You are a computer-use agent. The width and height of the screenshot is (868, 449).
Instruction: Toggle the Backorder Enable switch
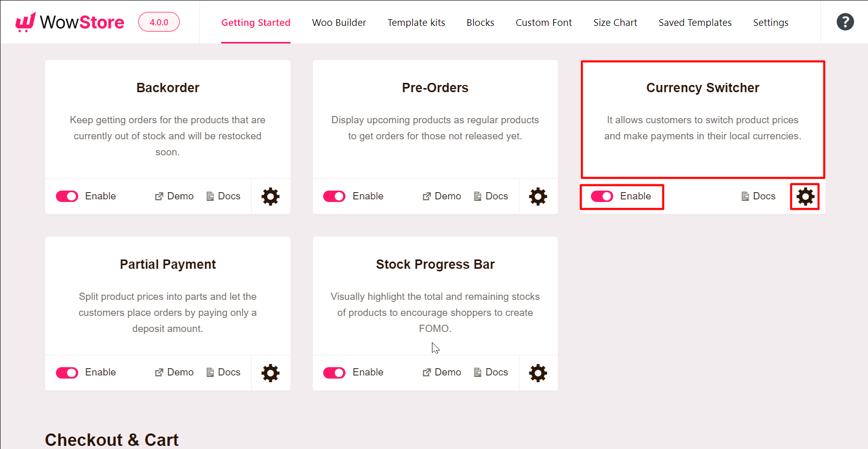(67, 196)
